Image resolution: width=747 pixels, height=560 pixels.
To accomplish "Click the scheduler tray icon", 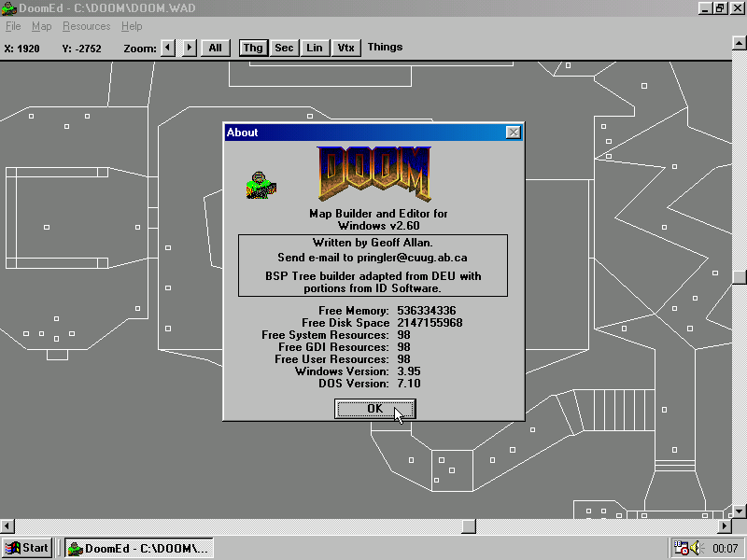I will 681,548.
